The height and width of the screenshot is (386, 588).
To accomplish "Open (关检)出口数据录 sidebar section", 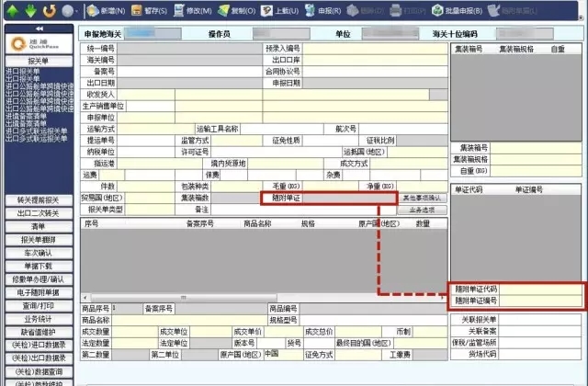I will (39, 358).
